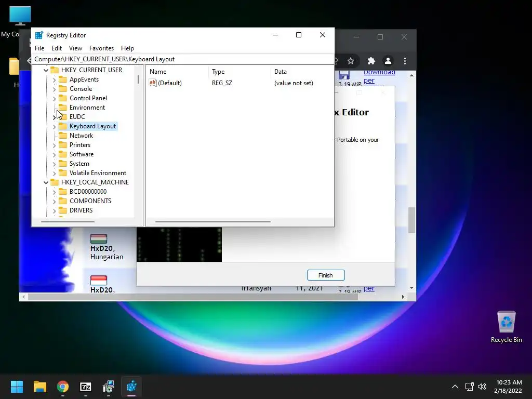Expand the Printers key
Screen dimensions: 532x399
54,145
